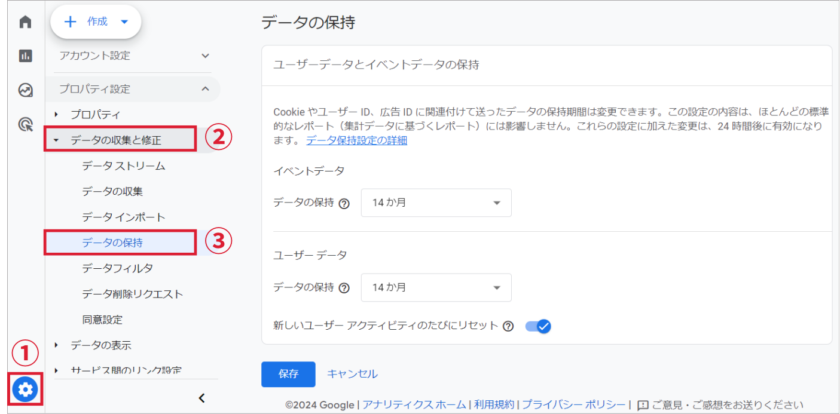840x414 pixels.
Task: Open the user data retention dropdown
Action: [435, 288]
